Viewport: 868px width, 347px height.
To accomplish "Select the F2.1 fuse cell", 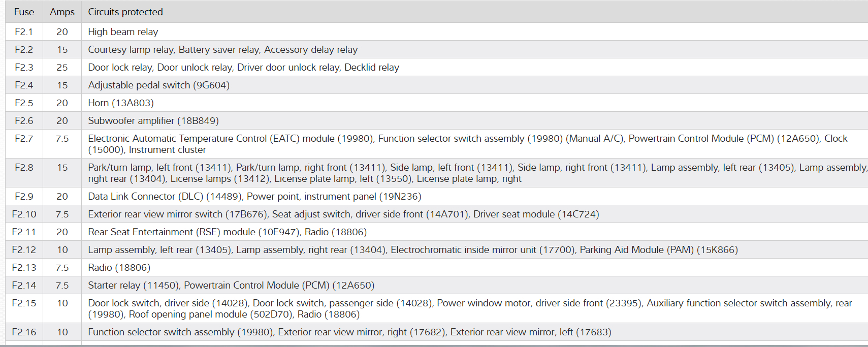I will click(x=24, y=31).
